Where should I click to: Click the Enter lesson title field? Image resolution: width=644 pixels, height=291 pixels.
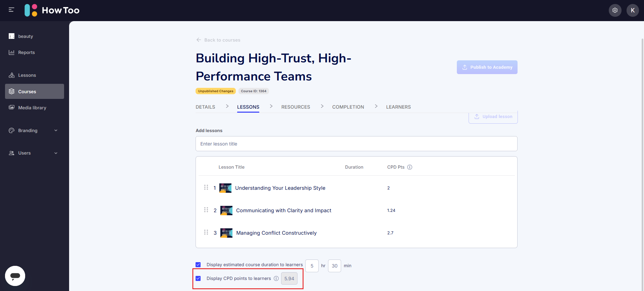coord(356,144)
